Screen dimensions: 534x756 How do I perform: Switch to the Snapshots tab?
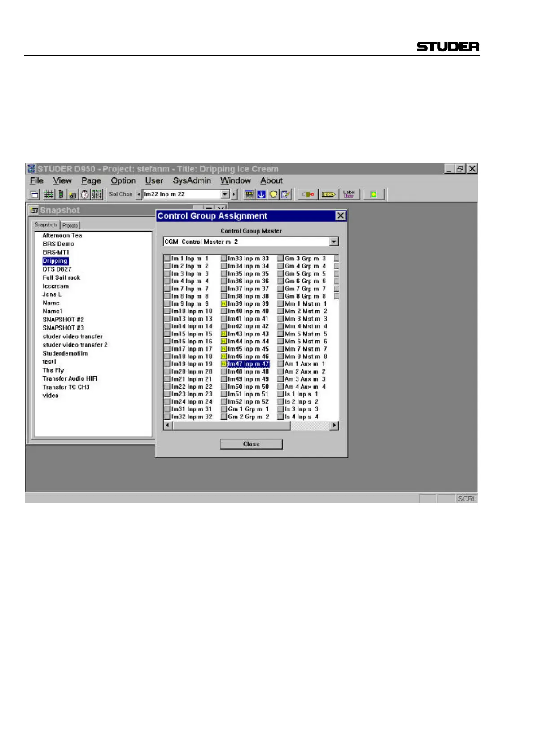point(46,225)
